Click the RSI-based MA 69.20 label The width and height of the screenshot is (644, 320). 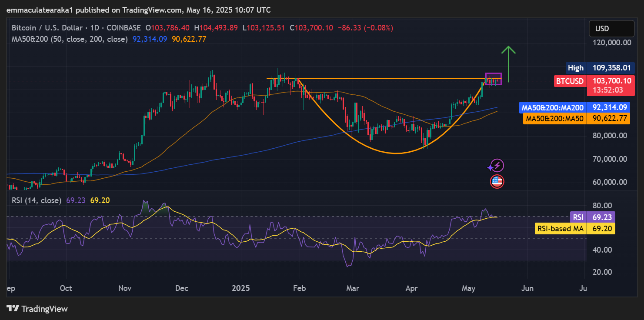[575, 228]
